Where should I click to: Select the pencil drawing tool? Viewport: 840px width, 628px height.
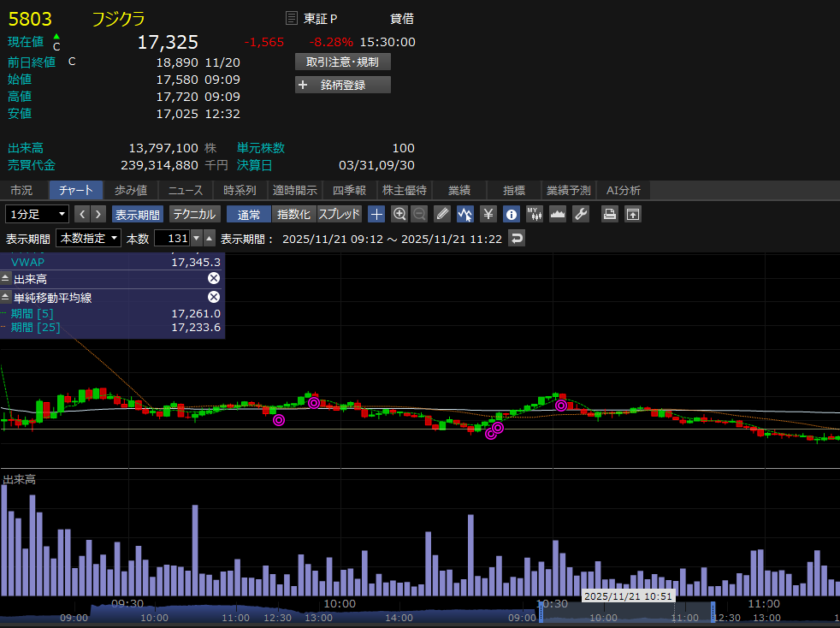click(442, 214)
